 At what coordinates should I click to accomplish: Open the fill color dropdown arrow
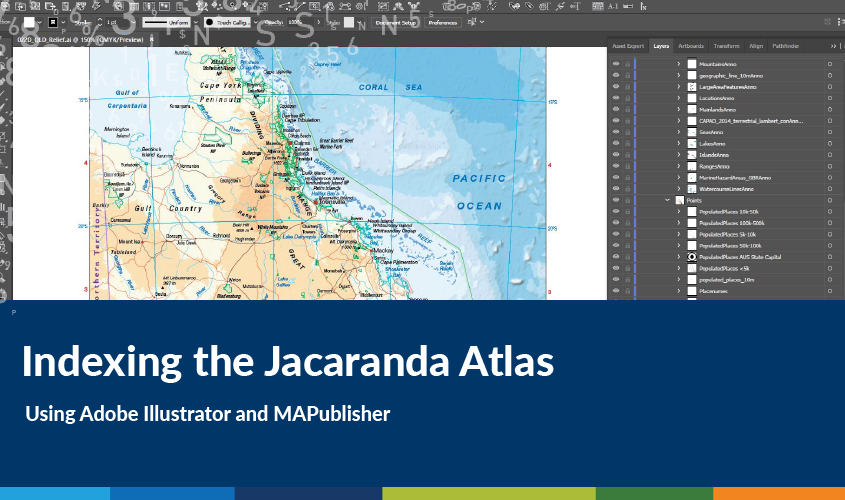(40, 23)
